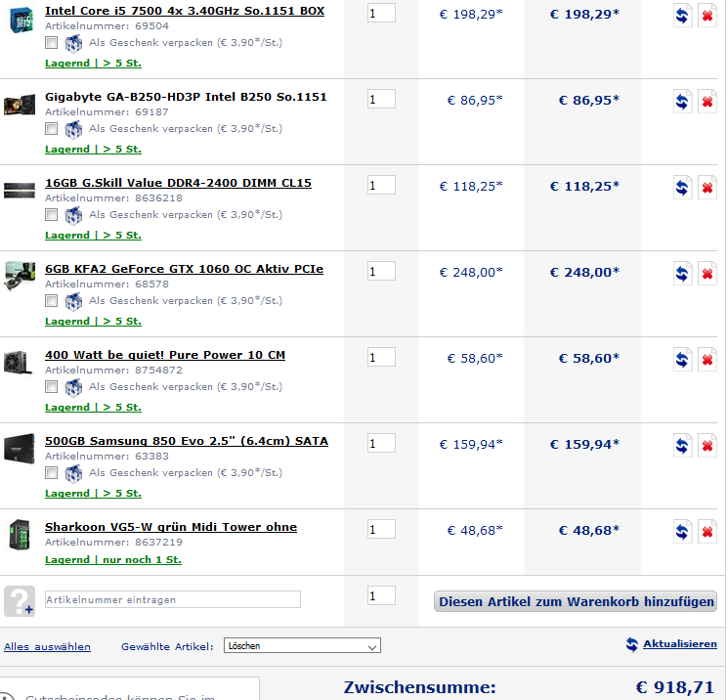Click Alles auswählen link
This screenshot has height=700, width=728.
(47, 646)
